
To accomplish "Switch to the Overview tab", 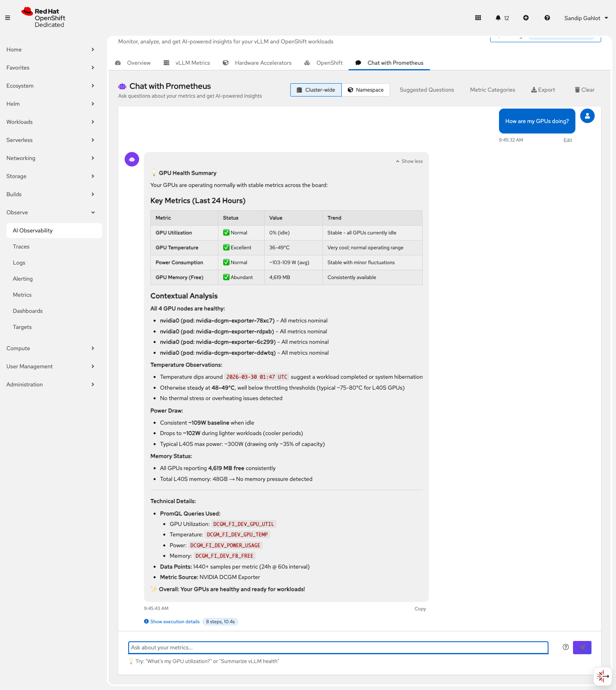I will point(133,63).
